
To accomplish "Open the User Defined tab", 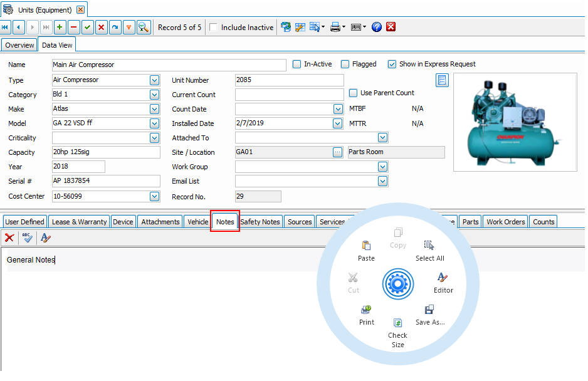I will 24,222.
